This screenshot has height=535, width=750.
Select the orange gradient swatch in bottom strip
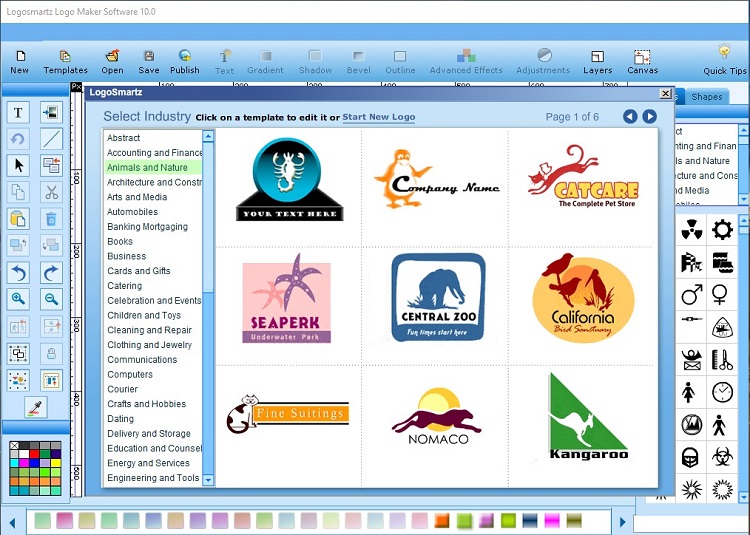pyautogui.click(x=442, y=520)
